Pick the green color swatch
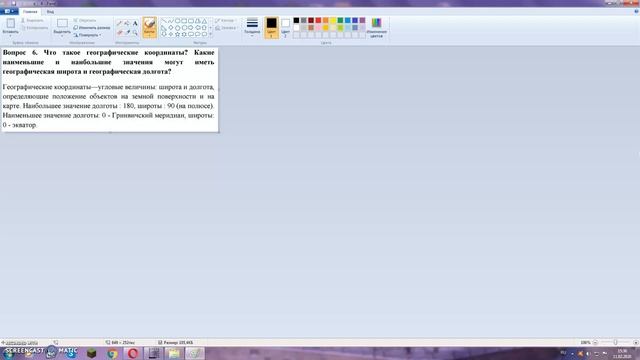The height and width of the screenshot is (360, 640). 340,20
